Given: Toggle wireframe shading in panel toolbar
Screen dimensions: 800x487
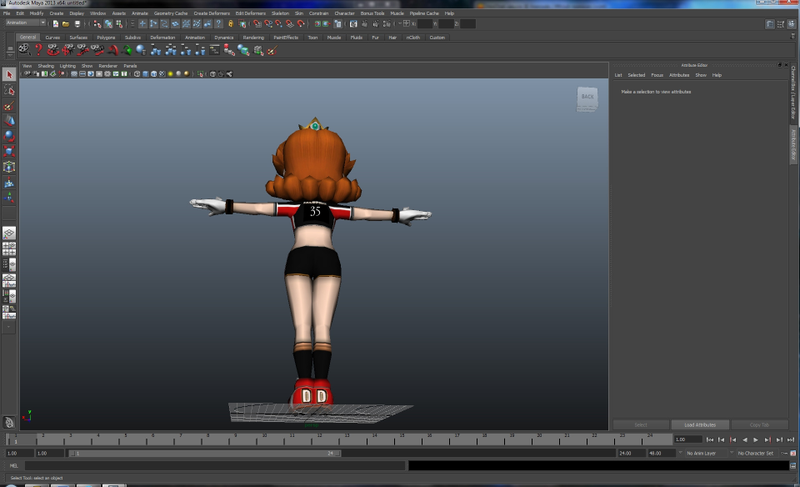Looking at the screenshot, I should click(137, 74).
